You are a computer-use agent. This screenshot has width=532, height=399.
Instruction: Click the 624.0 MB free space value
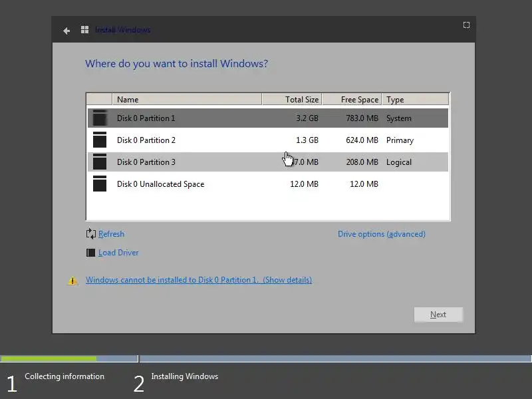click(x=362, y=140)
